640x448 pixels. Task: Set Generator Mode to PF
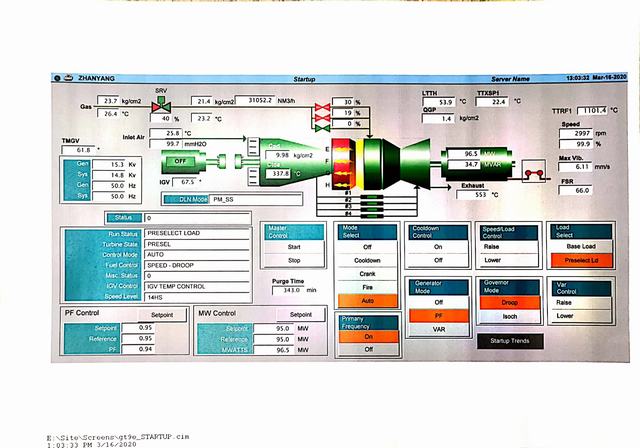tap(439, 316)
